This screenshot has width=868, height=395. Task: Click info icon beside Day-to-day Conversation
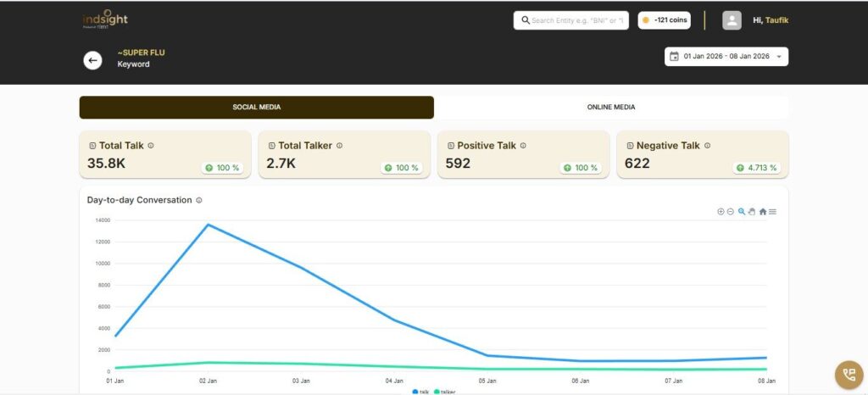point(199,200)
